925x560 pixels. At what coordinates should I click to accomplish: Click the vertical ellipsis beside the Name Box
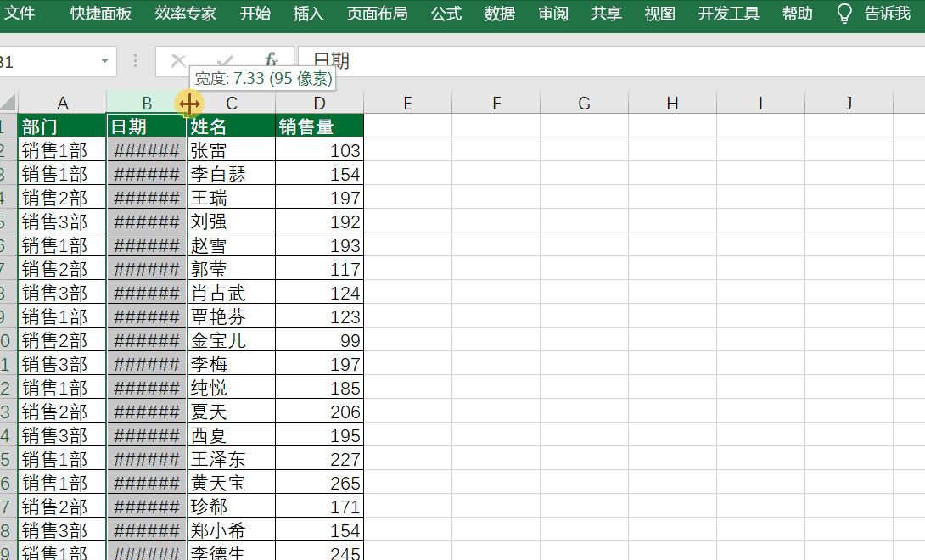[134, 60]
